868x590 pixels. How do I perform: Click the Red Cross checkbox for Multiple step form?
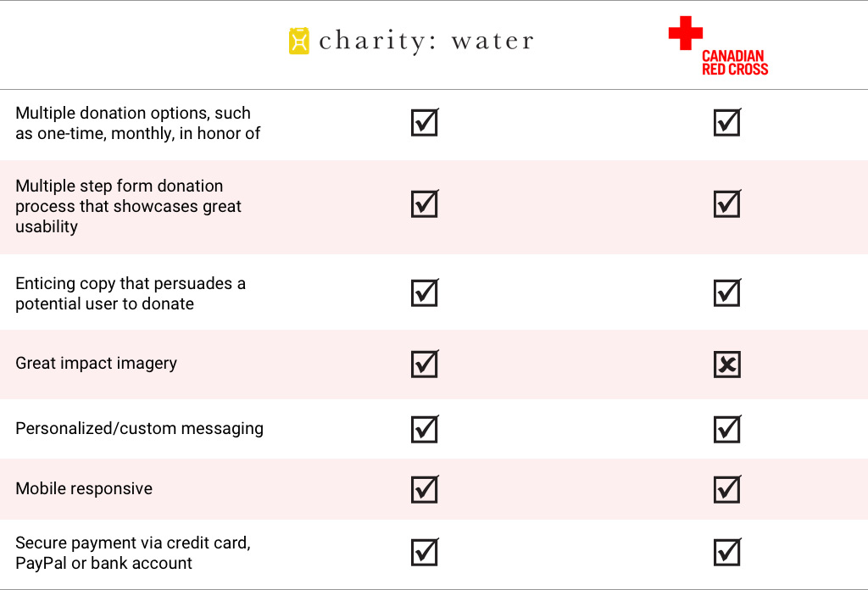click(727, 203)
